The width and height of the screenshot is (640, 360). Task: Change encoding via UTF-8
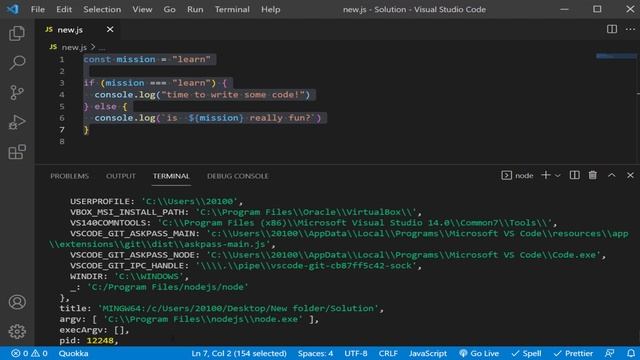356,353
